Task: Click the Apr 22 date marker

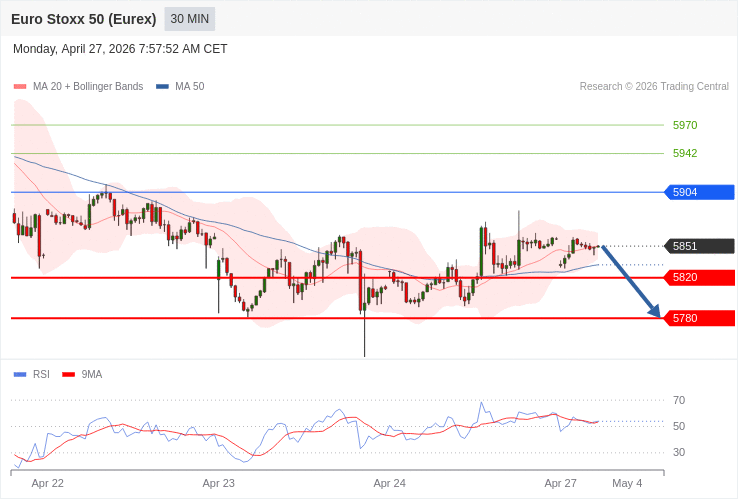Action: [x=48, y=483]
